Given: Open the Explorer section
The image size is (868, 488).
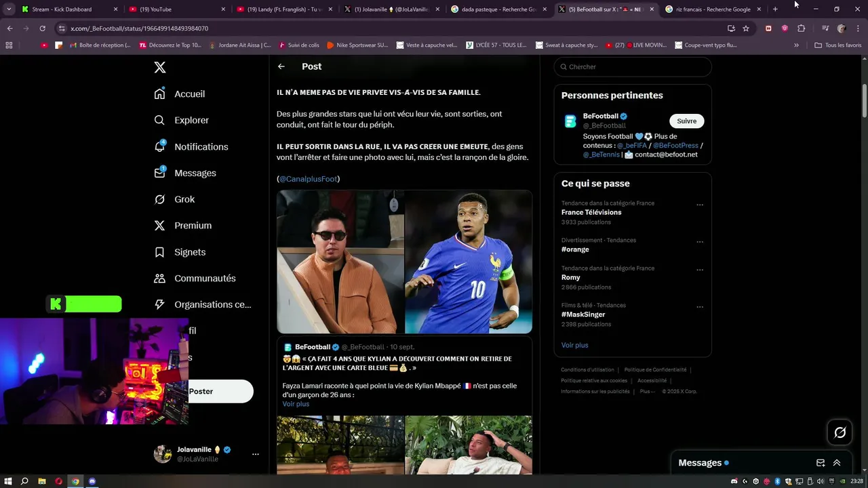Looking at the screenshot, I should click(181, 120).
